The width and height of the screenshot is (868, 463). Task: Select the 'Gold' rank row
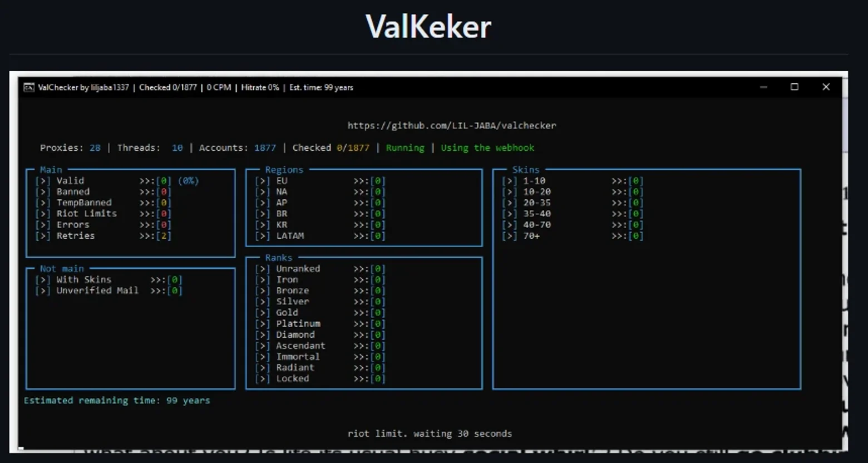click(x=320, y=313)
